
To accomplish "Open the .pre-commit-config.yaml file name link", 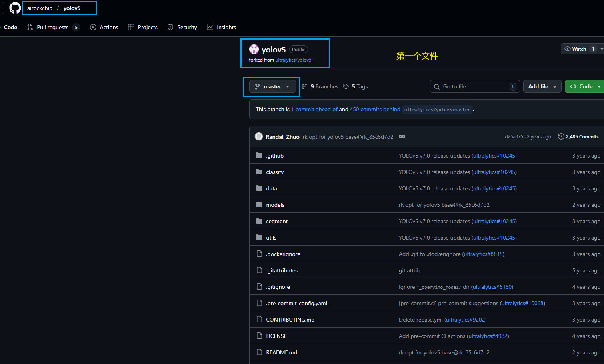I will click(297, 303).
